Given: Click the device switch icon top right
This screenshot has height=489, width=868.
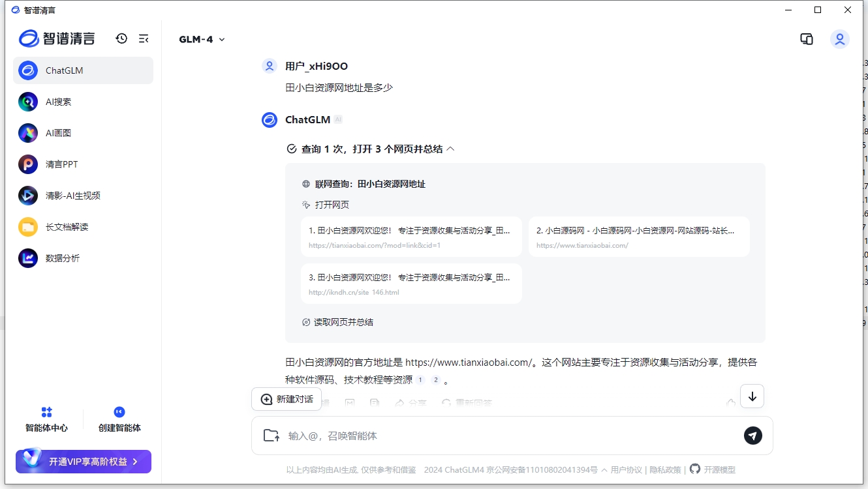Looking at the screenshot, I should pyautogui.click(x=807, y=39).
